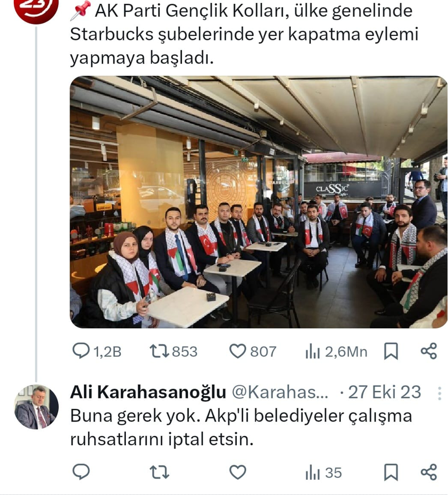448x495 pixels.
Task: View the 35 views count on reply
Action: click(324, 473)
